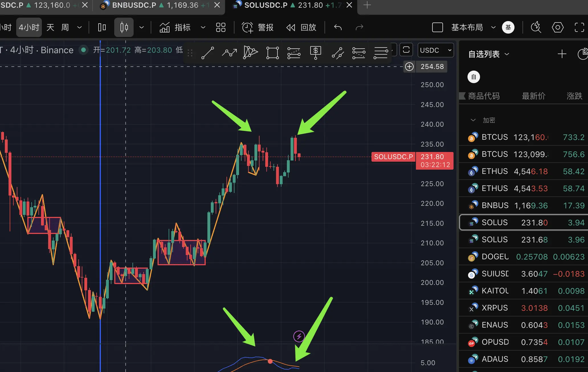This screenshot has width=588, height=372.
Task: Enter fullscreen mode
Action: 579,27
